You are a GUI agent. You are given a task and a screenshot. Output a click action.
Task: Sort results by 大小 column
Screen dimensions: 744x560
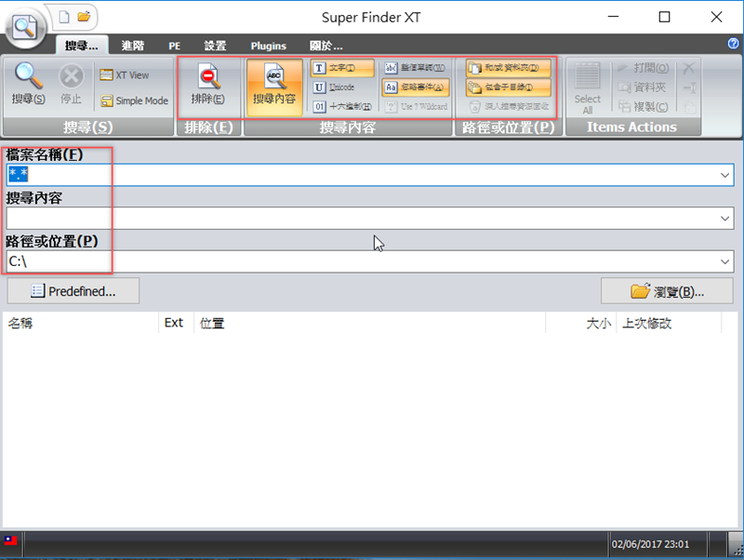[580, 323]
